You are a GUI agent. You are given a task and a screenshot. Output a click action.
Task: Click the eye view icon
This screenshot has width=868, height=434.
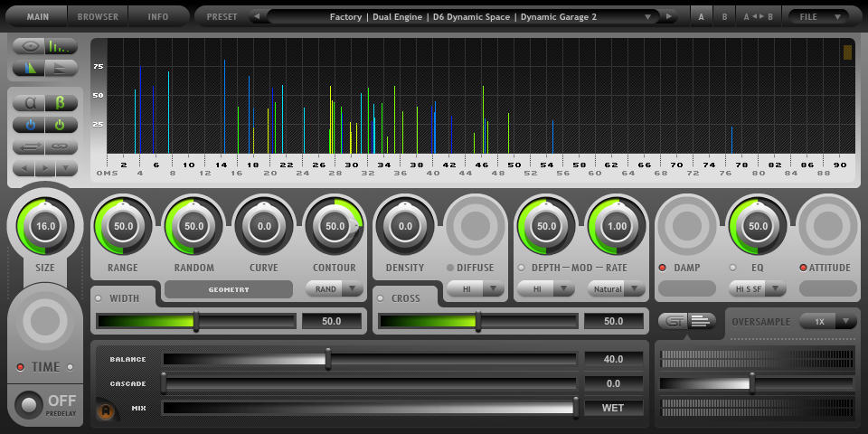click(29, 46)
